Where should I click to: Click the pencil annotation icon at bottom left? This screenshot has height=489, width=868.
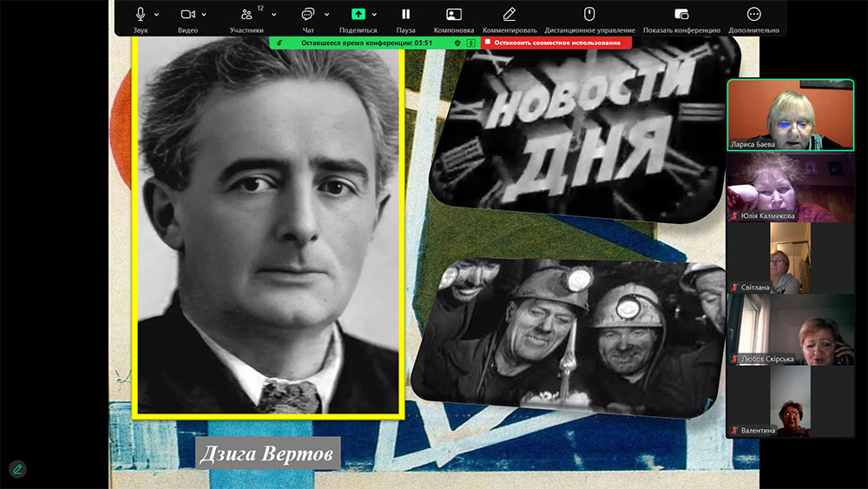click(17, 469)
